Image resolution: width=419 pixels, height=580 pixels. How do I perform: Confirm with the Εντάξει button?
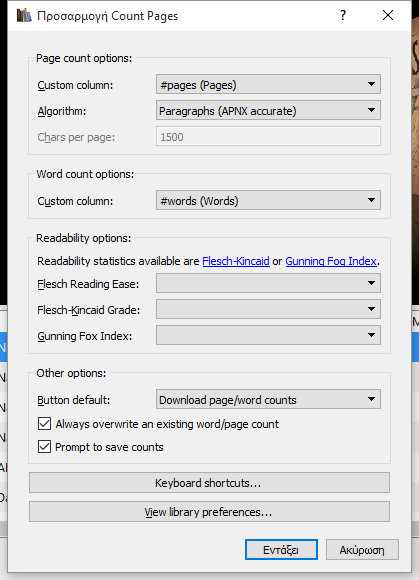pos(281,550)
